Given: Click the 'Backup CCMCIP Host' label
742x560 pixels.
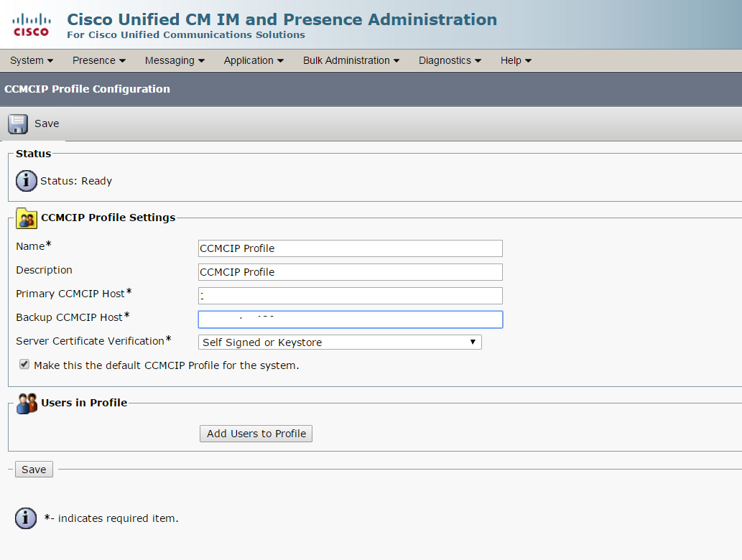Looking at the screenshot, I should click(x=73, y=317).
